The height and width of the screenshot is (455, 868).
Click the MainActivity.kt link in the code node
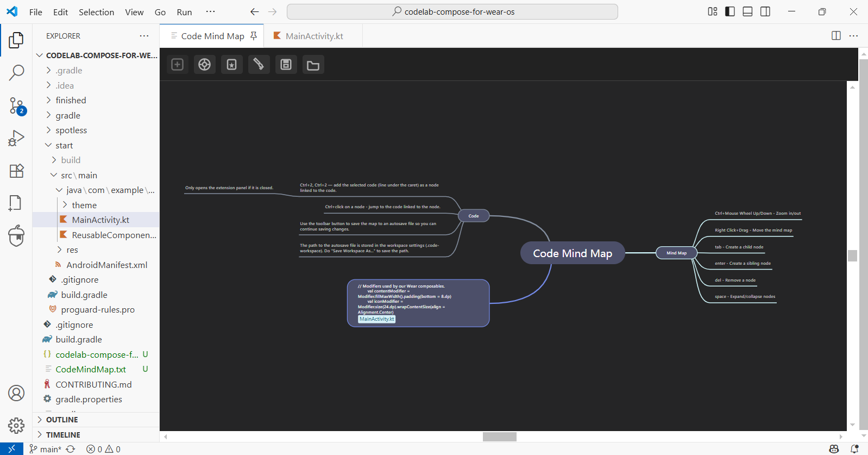pyautogui.click(x=376, y=319)
